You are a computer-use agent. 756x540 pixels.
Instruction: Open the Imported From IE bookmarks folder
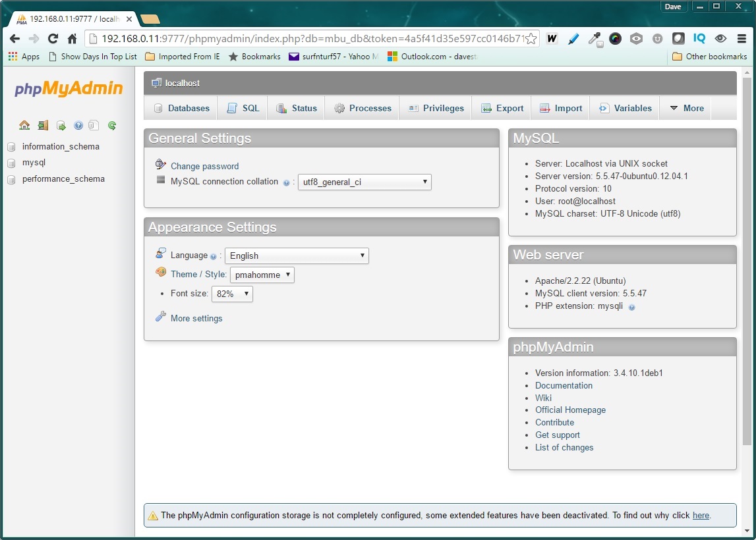[x=183, y=57]
